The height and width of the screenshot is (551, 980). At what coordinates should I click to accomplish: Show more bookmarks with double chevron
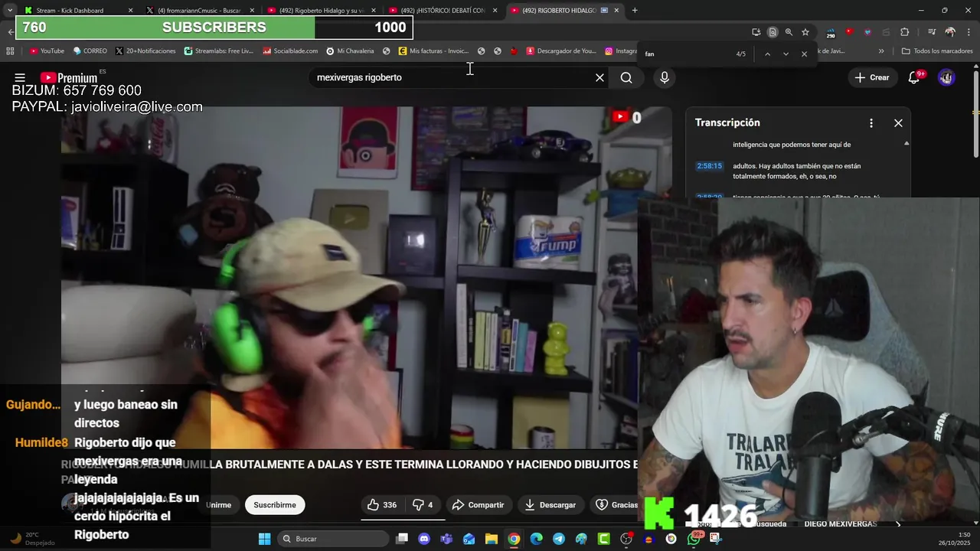coord(881,51)
